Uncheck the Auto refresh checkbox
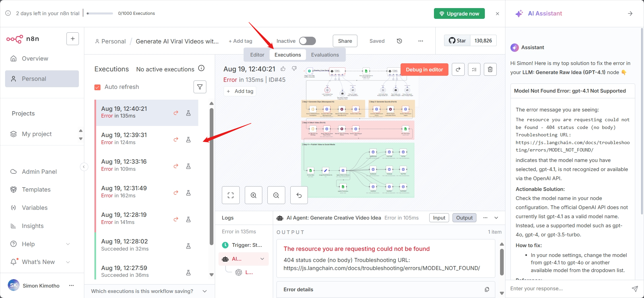The image size is (644, 298). pyautogui.click(x=97, y=87)
